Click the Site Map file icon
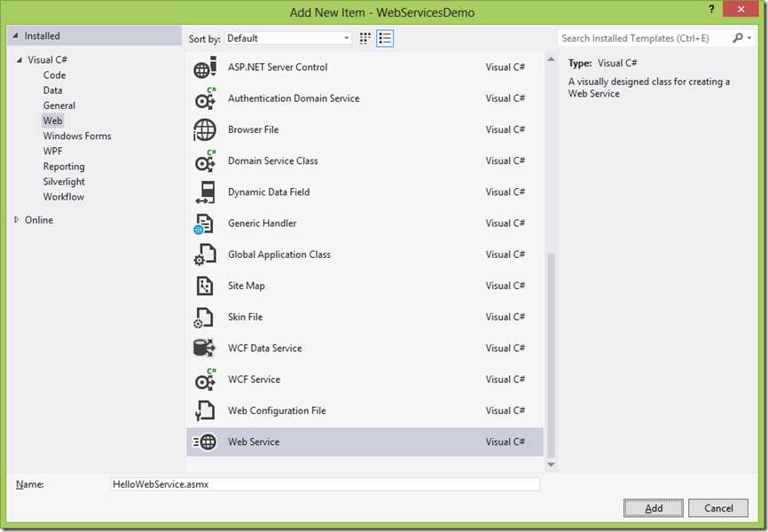This screenshot has width=768, height=532. (x=205, y=286)
